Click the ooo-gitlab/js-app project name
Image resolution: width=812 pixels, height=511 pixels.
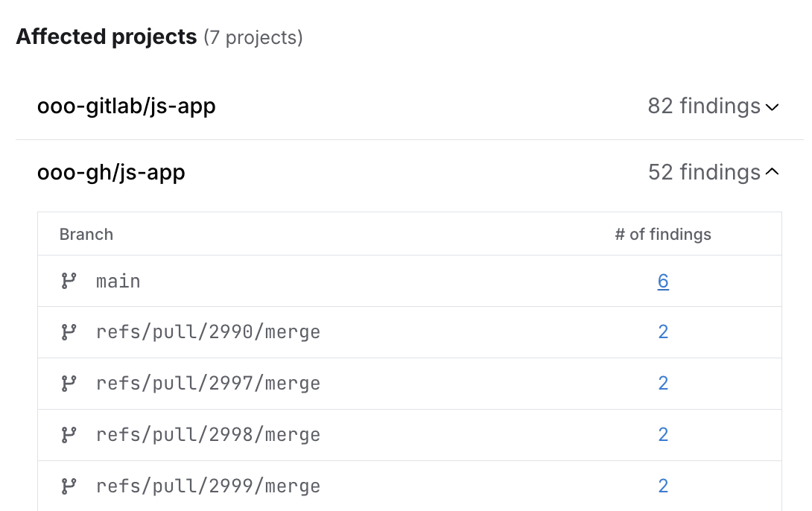point(127,107)
